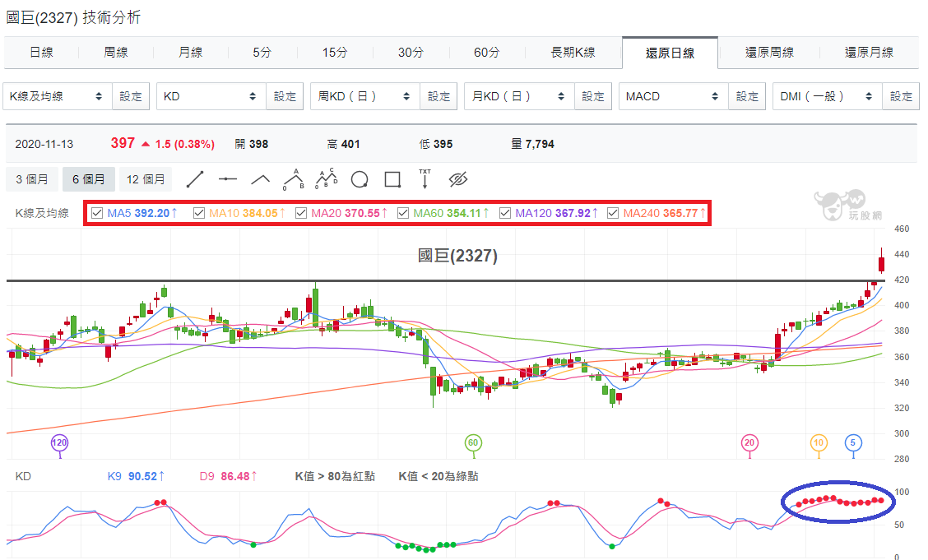Select the angle polyline drawing tool
The width and height of the screenshot is (928, 560).
point(261,179)
